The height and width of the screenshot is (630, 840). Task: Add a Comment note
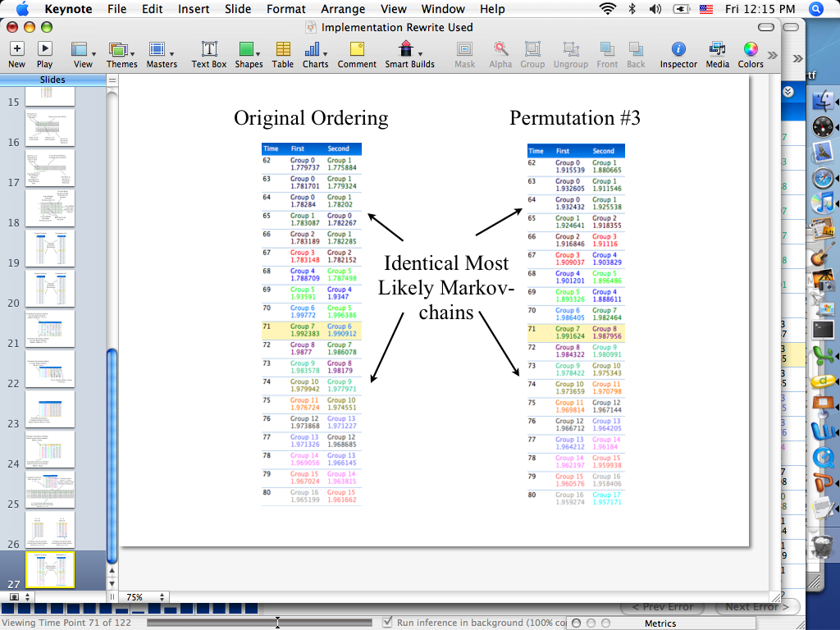(x=357, y=49)
